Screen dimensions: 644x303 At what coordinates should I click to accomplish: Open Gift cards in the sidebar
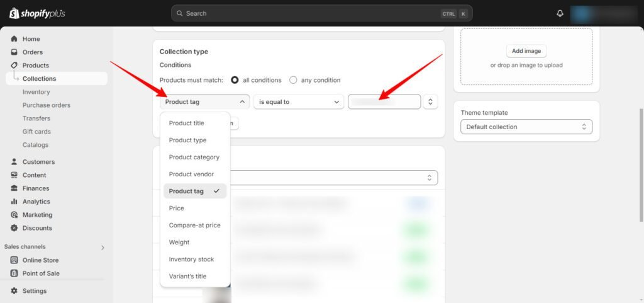point(36,132)
